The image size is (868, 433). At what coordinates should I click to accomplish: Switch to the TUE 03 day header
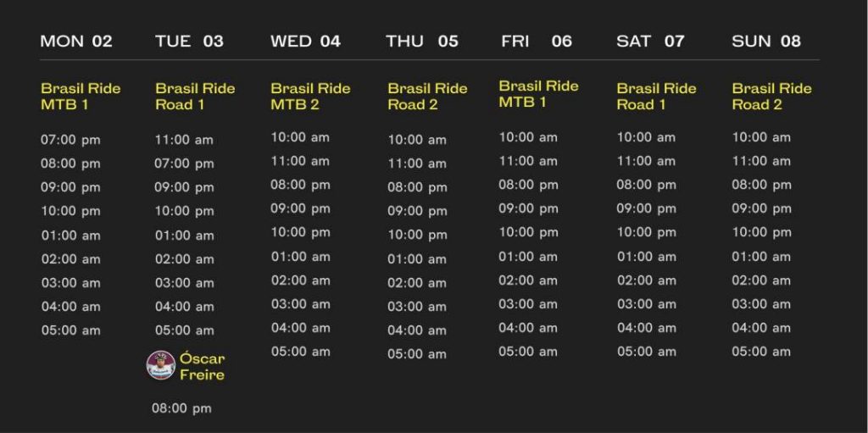coord(189,41)
